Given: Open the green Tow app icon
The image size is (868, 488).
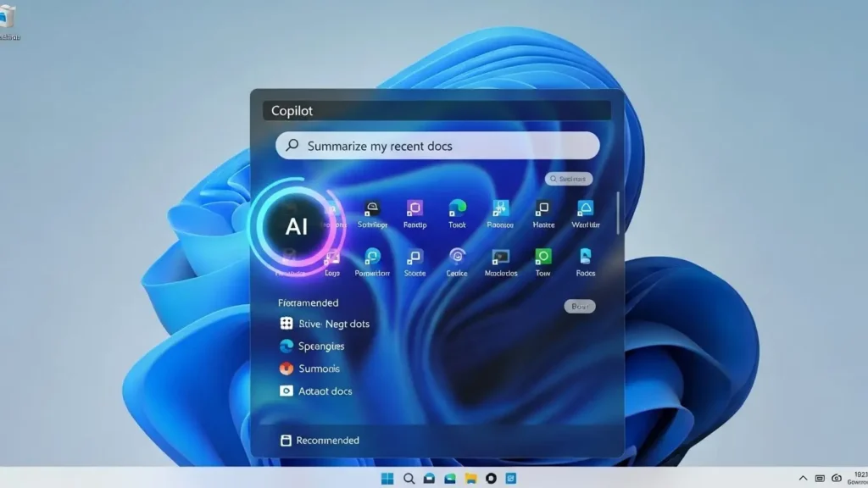Looking at the screenshot, I should (x=542, y=261).
